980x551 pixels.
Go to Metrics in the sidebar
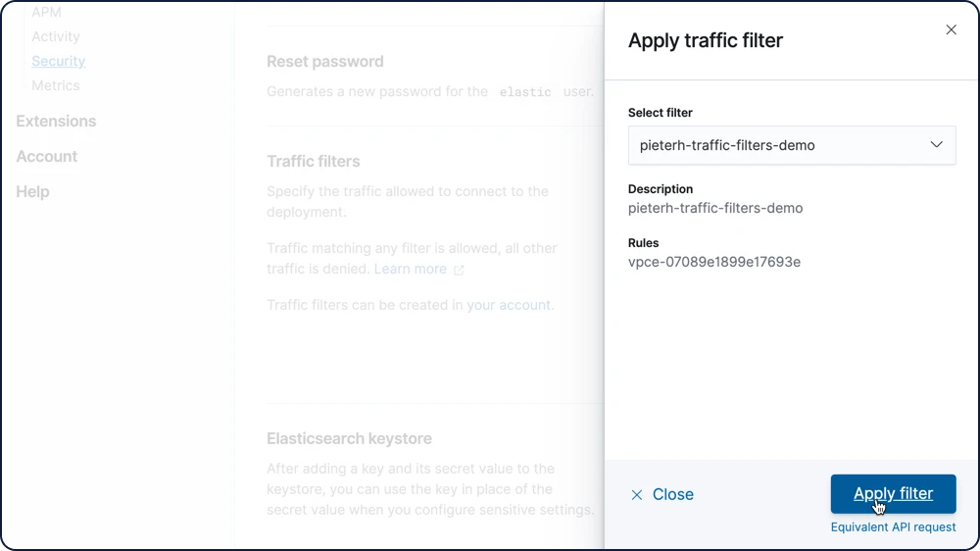pyautogui.click(x=56, y=85)
